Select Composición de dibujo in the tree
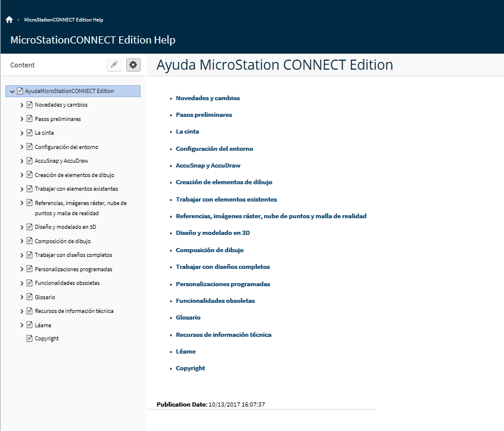Viewport: 504px width, 431px height. tap(63, 241)
